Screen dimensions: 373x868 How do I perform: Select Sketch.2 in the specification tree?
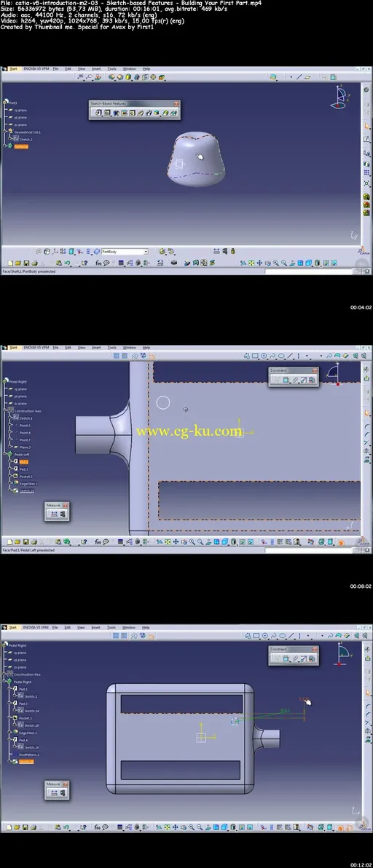pos(26,140)
